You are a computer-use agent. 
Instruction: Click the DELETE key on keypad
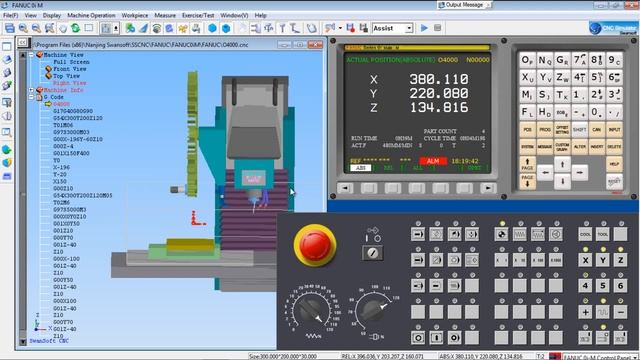[x=614, y=147]
